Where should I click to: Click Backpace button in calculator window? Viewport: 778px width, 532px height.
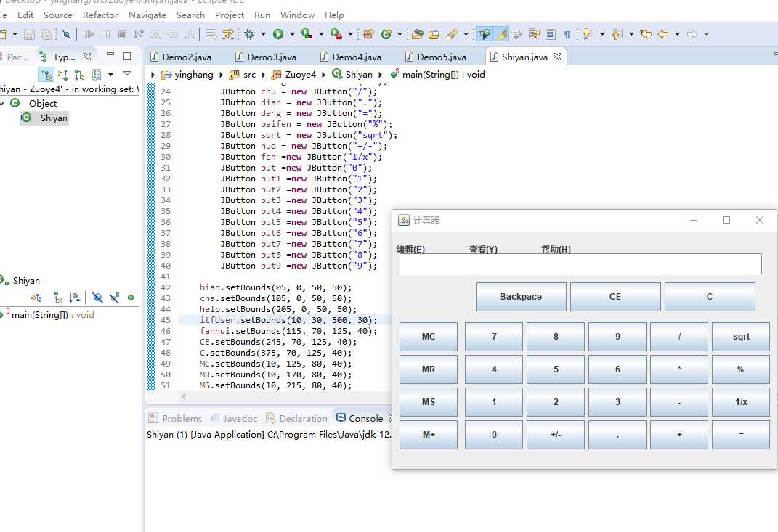click(x=521, y=297)
